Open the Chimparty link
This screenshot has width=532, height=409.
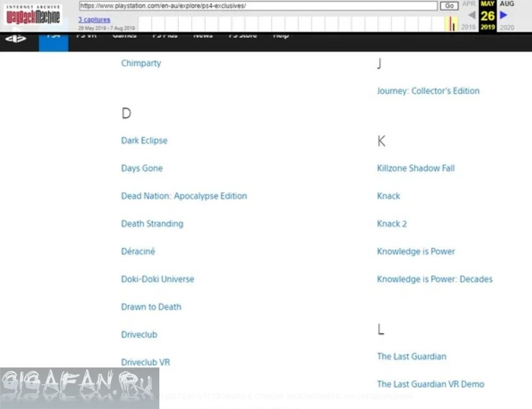click(x=141, y=63)
